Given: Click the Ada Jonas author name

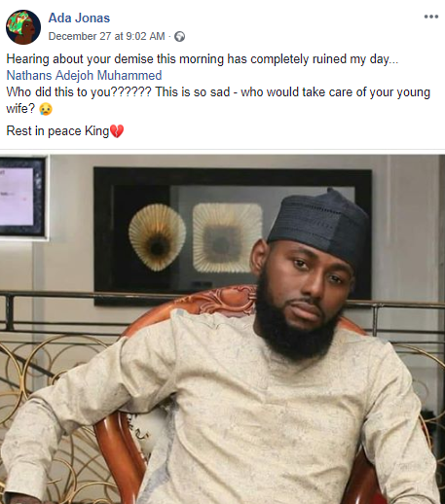Looking at the screenshot, I should click(x=79, y=18).
